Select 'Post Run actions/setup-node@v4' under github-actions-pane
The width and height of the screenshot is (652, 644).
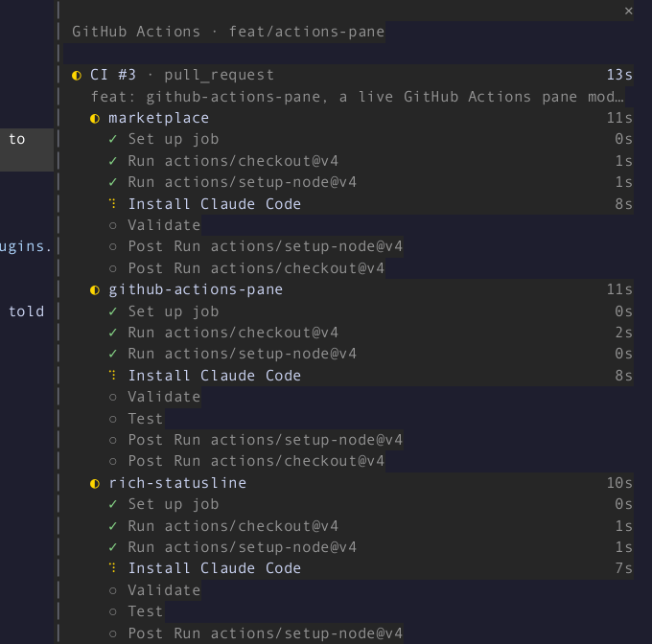265,440
